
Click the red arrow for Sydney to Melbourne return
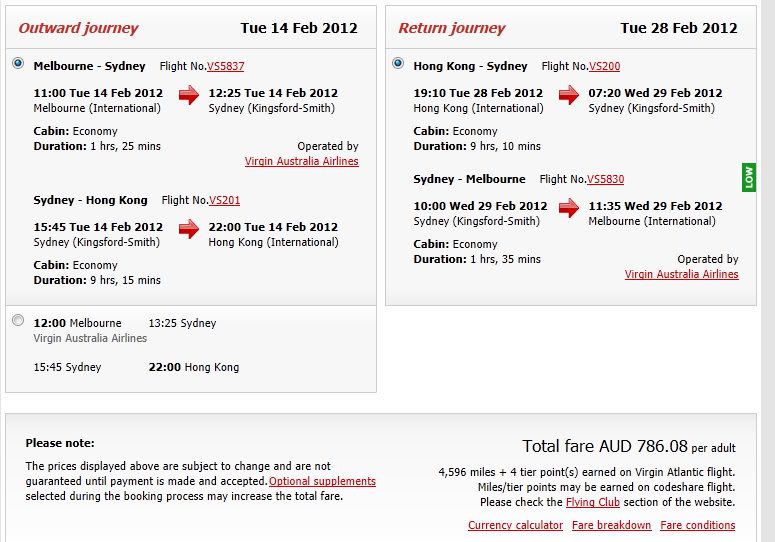click(569, 208)
